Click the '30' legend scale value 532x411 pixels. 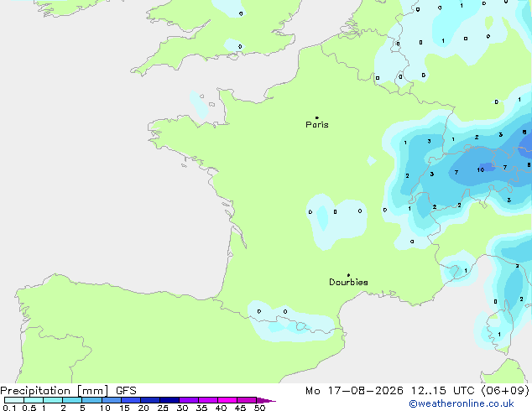182,408
